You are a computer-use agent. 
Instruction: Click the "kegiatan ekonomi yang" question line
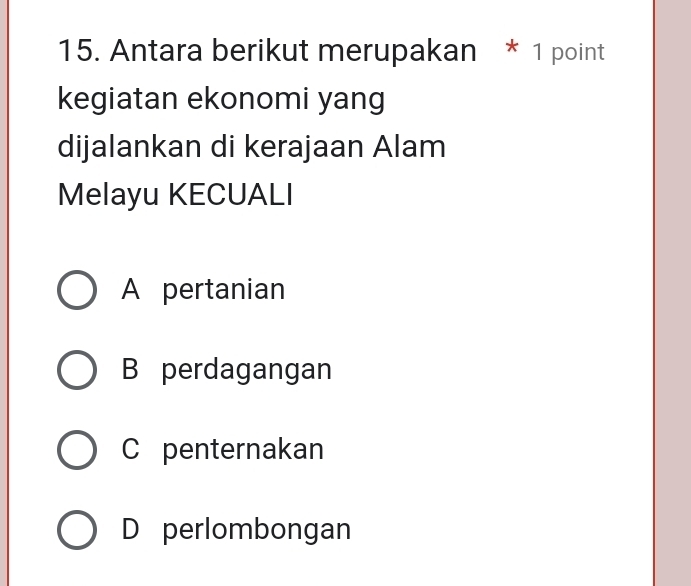tap(221, 100)
